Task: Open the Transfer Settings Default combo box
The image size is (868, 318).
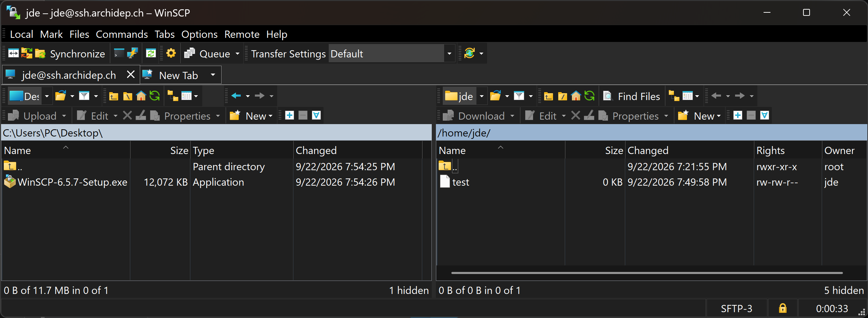Action: click(x=392, y=54)
